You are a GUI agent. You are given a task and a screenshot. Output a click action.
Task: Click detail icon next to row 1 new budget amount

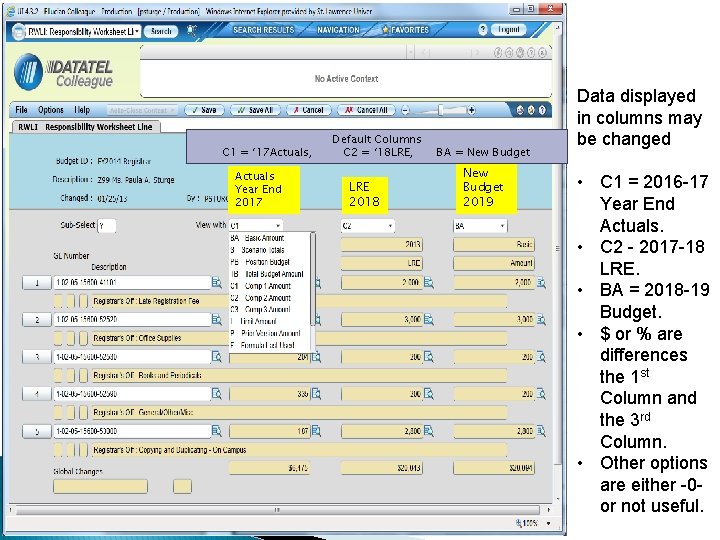pos(541,282)
